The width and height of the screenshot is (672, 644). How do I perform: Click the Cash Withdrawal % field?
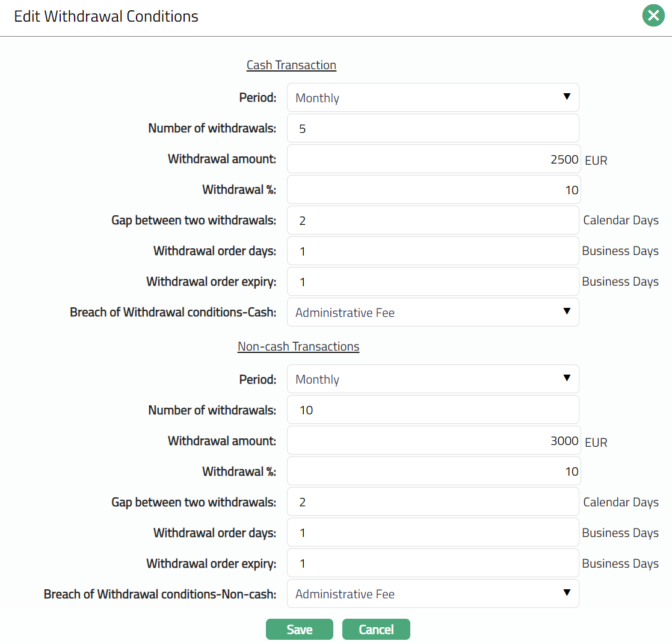click(433, 190)
